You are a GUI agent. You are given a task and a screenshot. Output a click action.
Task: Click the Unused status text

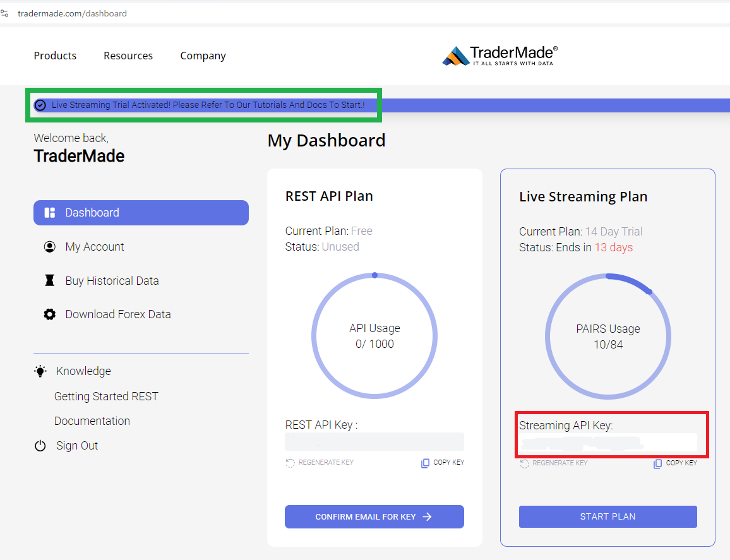click(x=340, y=247)
